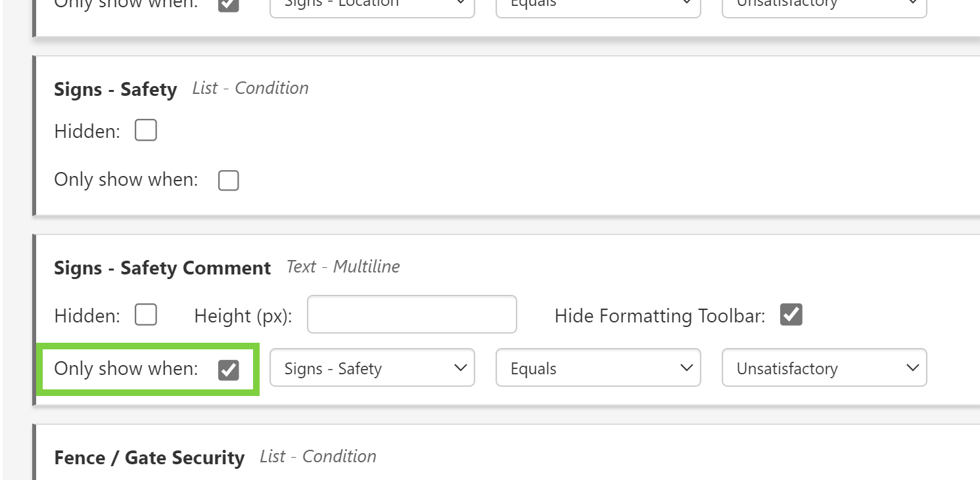Uncheck the checkbox beside Signs - Location dropdown

tap(228, 4)
